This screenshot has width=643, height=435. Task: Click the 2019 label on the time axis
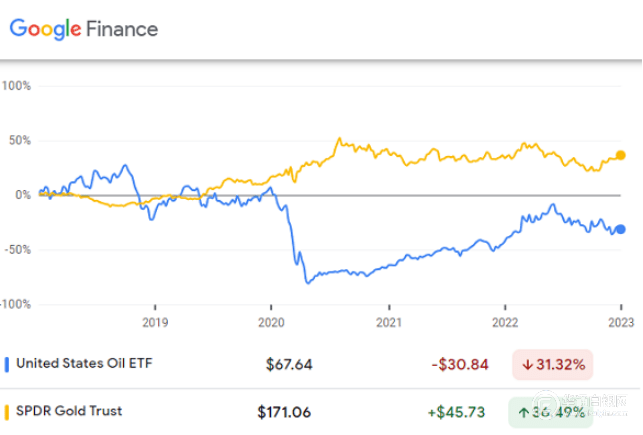point(155,322)
